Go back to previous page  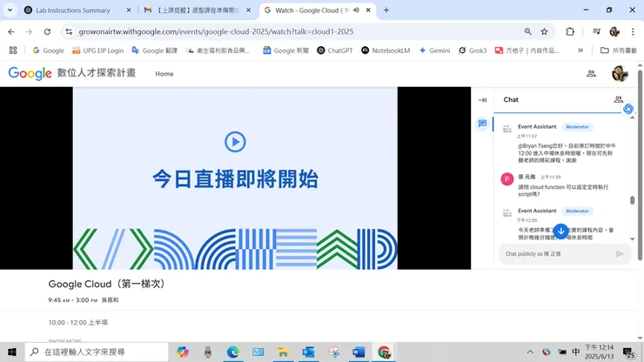11,31
